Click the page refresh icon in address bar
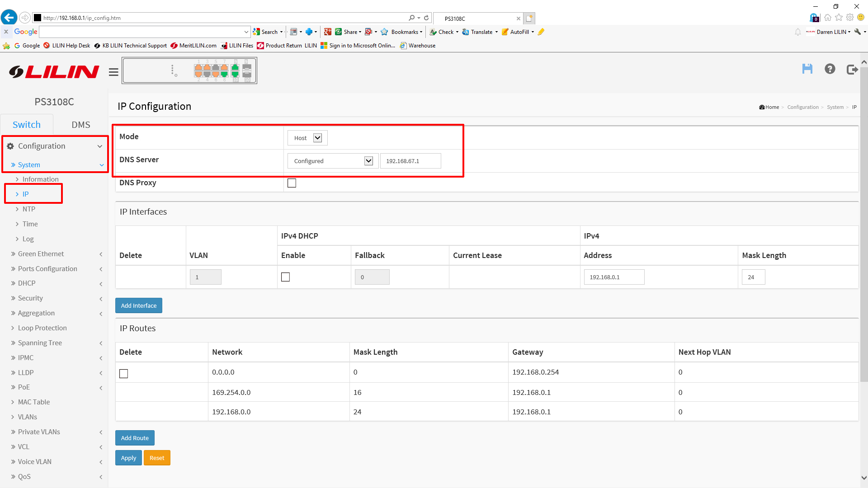 [x=426, y=18]
